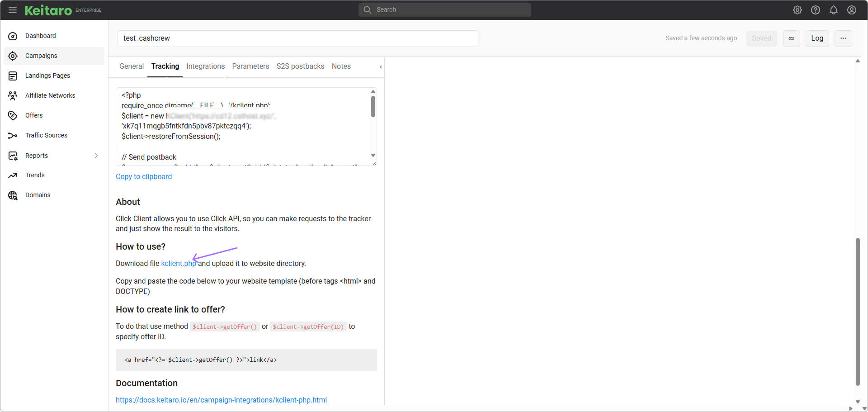Open the help question mark icon
Image resolution: width=868 pixels, height=412 pixels.
(816, 10)
